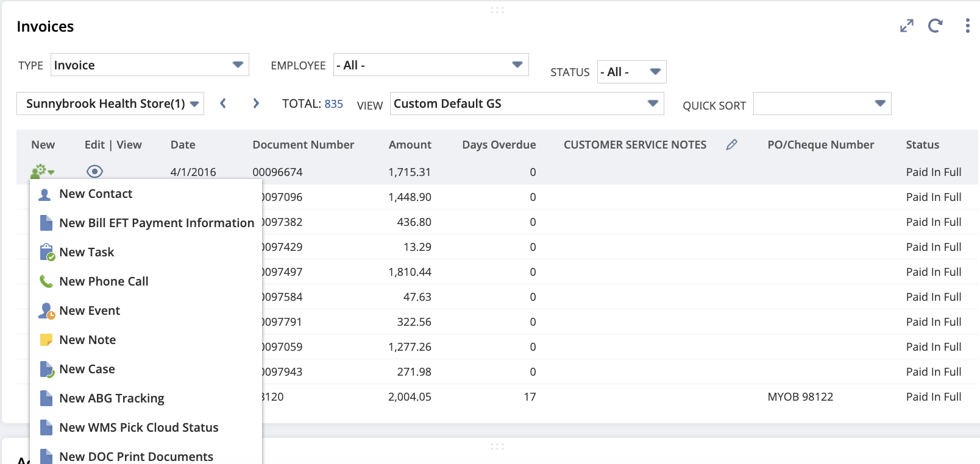Open the Sunnybrook Health Store range dropdown
Screen dimensions: 980x464
110,104
